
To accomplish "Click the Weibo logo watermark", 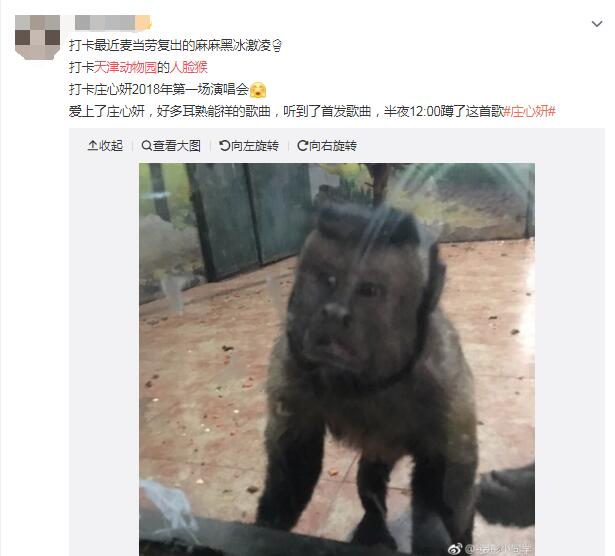I will tap(455, 548).
